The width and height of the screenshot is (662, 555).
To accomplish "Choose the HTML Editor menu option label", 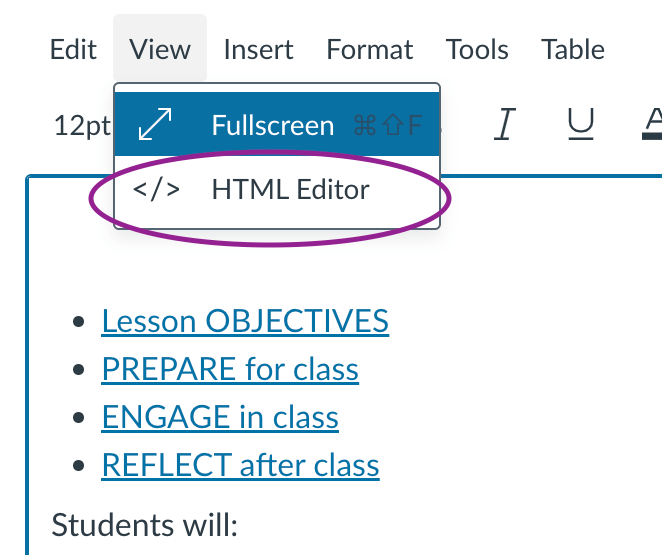I will coord(290,190).
